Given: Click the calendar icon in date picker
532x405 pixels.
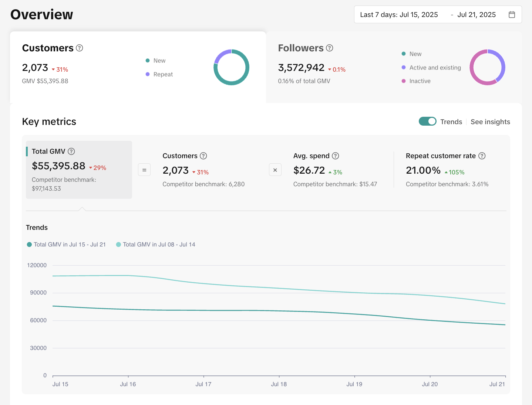Looking at the screenshot, I should (x=512, y=15).
